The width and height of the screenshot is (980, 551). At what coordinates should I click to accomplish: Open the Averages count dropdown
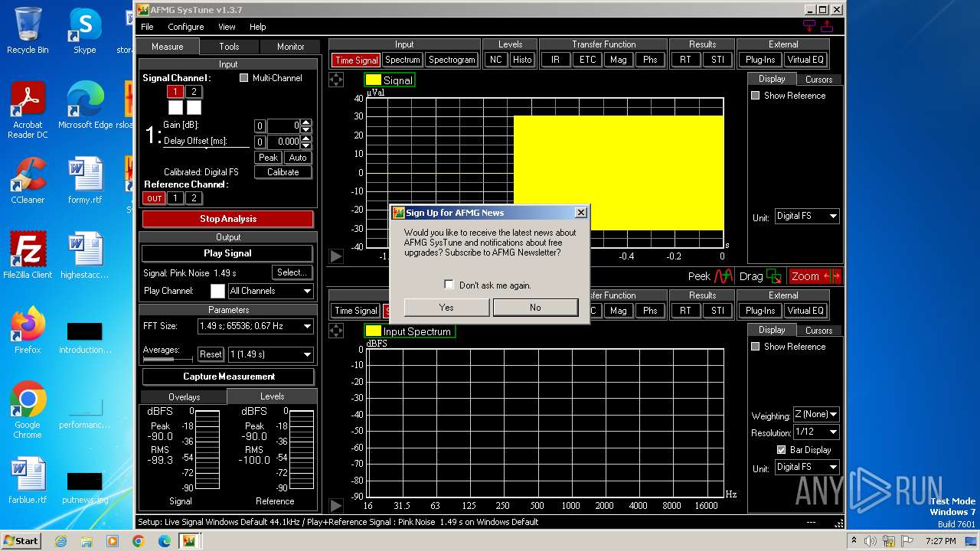(x=270, y=354)
